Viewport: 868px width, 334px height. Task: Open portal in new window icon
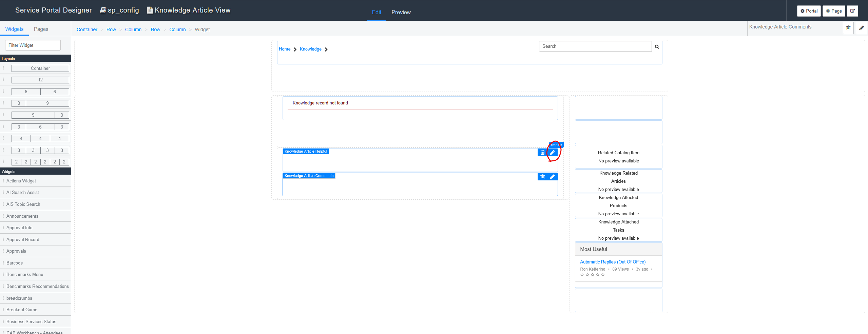(x=852, y=11)
